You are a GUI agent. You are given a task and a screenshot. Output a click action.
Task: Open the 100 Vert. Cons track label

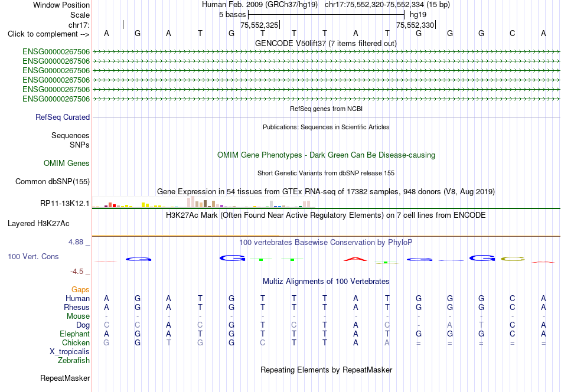(x=33, y=256)
